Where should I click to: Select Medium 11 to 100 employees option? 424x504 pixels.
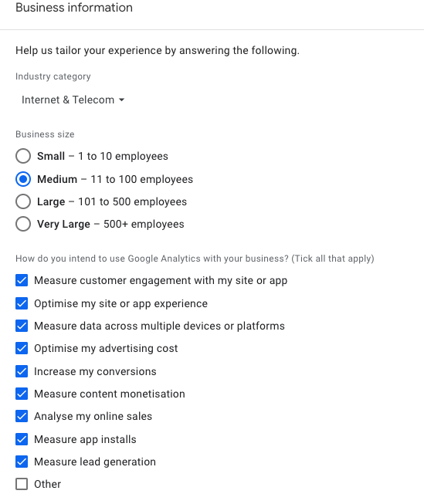point(23,179)
